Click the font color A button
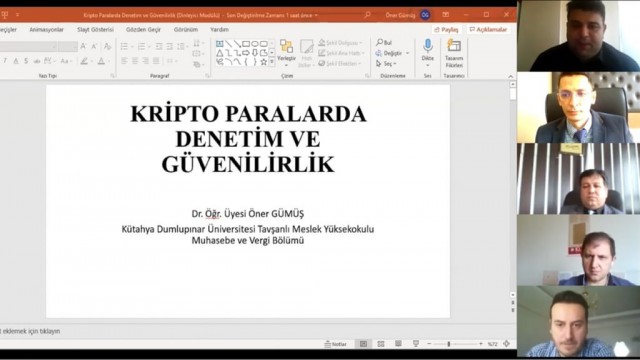This screenshot has height=360, width=640. tap(101, 61)
